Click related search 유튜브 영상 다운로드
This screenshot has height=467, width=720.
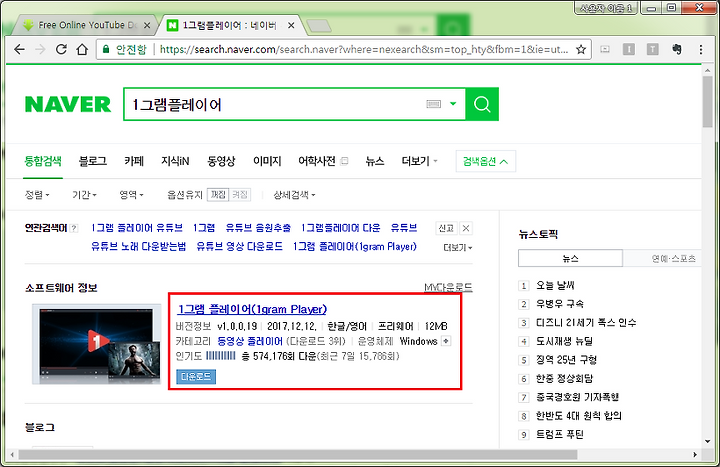pos(239,247)
